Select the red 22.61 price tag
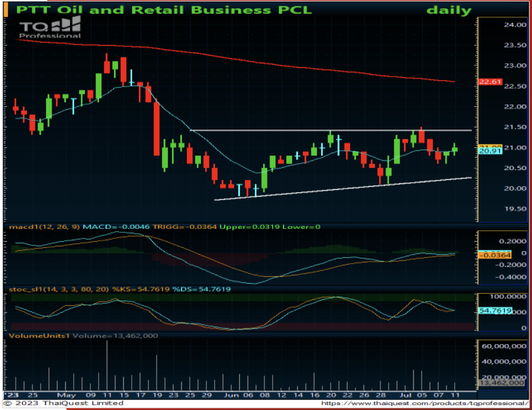The width and height of the screenshot is (532, 410). (490, 81)
